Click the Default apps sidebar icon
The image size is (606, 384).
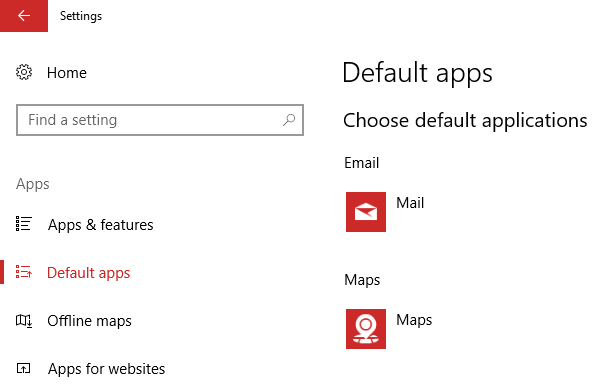pos(24,272)
